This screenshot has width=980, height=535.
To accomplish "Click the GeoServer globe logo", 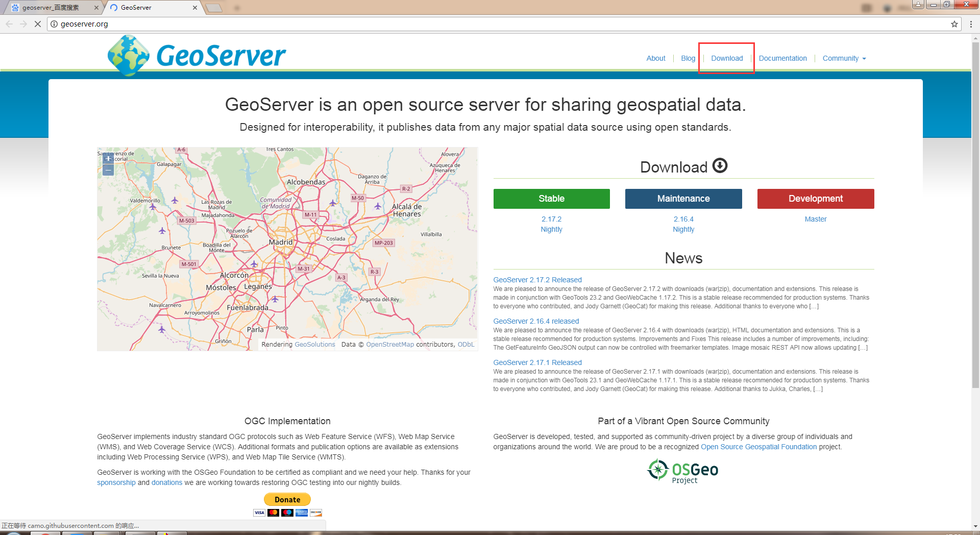I will coord(129,55).
